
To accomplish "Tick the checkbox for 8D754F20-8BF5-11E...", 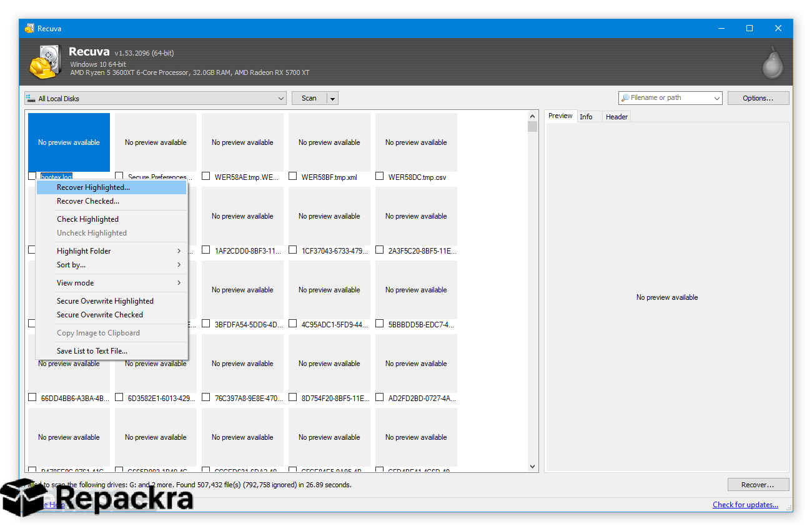I will point(292,398).
